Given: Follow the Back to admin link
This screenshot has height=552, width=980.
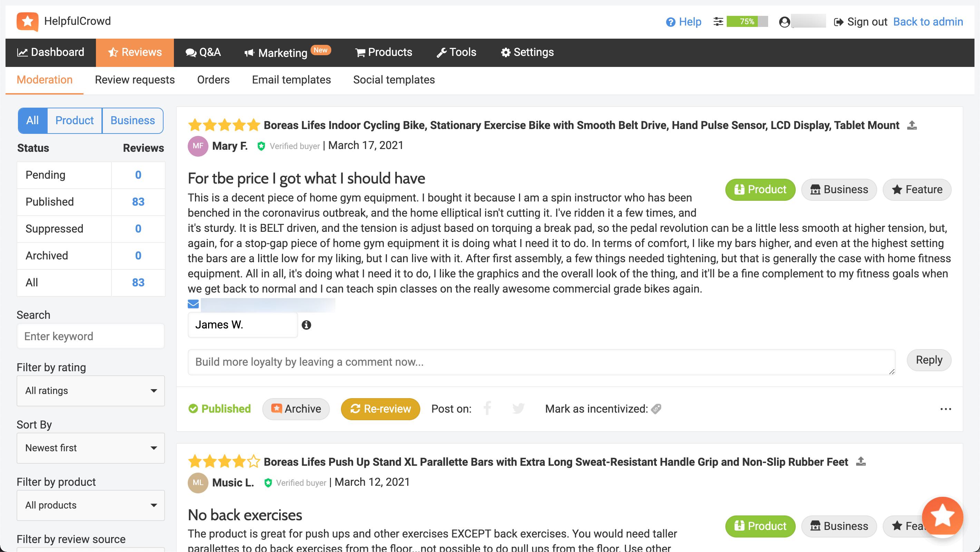Looking at the screenshot, I should (928, 22).
